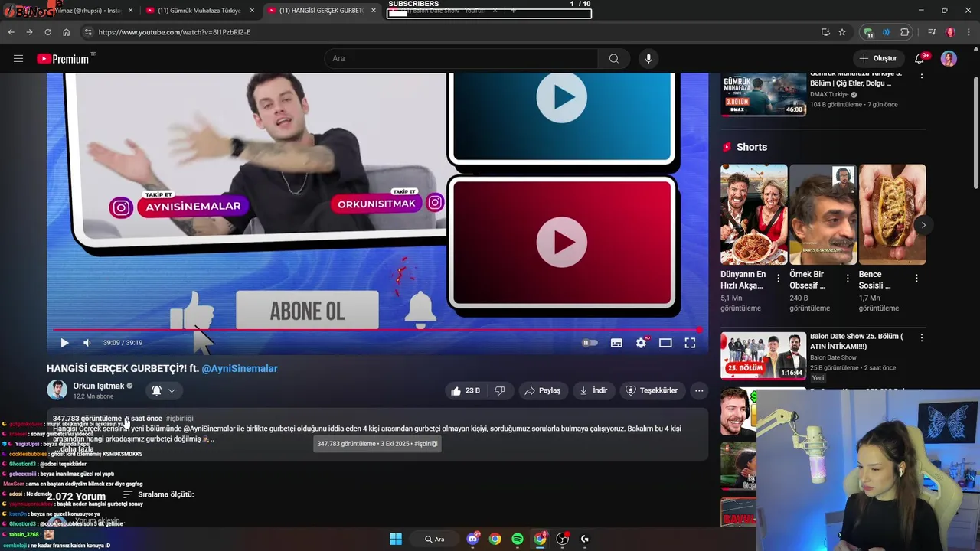
Task: Toggle the autoplay switch in player
Action: click(x=590, y=343)
